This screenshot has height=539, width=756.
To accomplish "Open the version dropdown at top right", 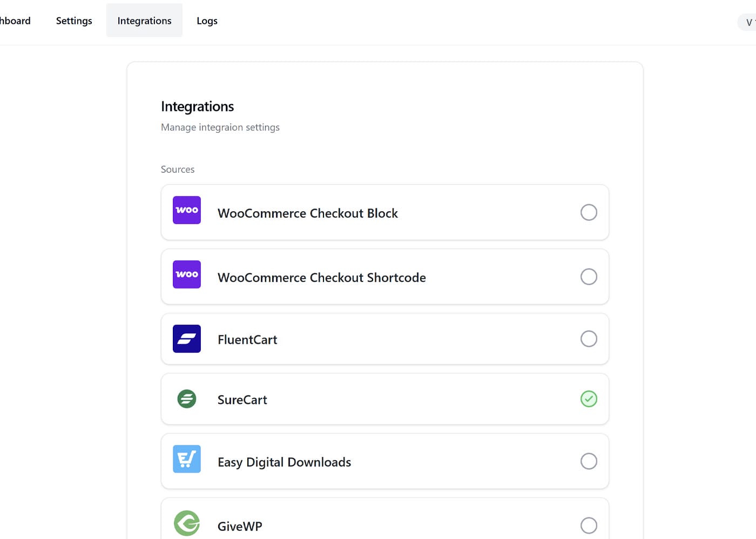I will point(748,22).
